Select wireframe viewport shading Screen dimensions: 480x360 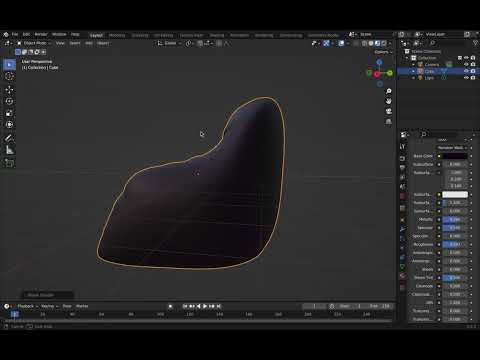pyautogui.click(x=364, y=43)
